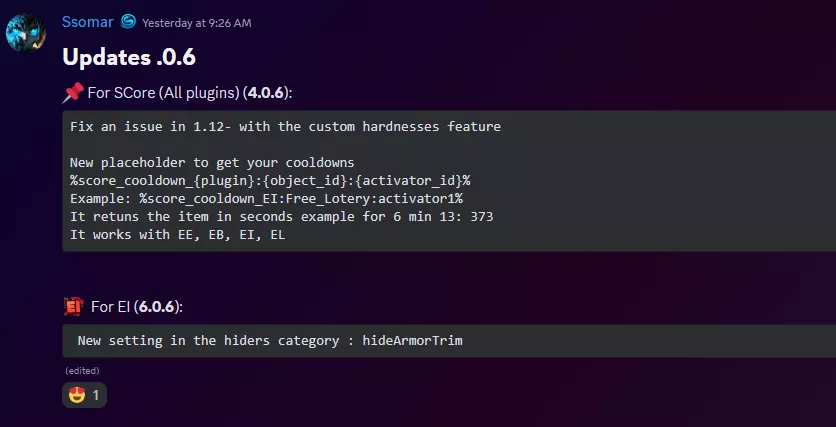Click the hideArmorTrim code block
This screenshot has height=427, width=836.
pos(270,340)
